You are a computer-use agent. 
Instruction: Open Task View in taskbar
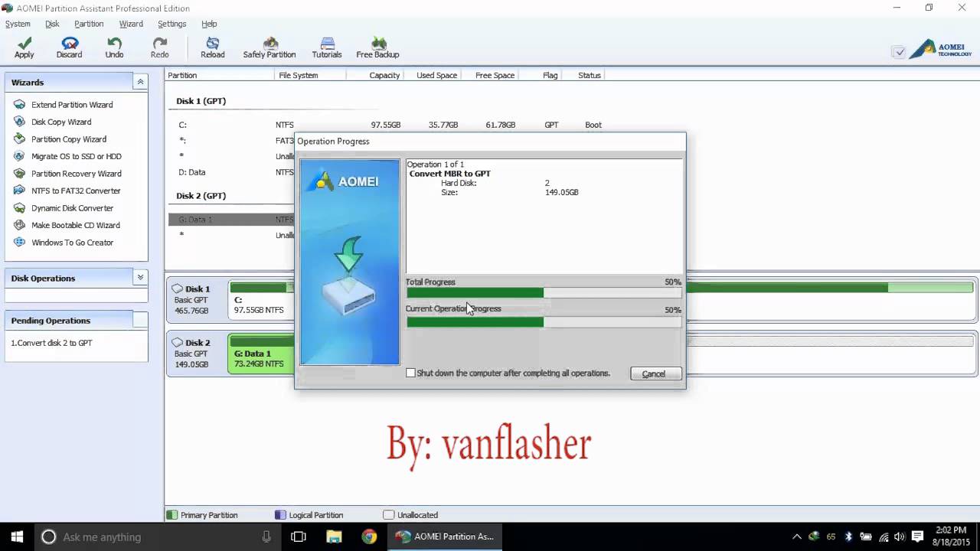pyautogui.click(x=299, y=536)
